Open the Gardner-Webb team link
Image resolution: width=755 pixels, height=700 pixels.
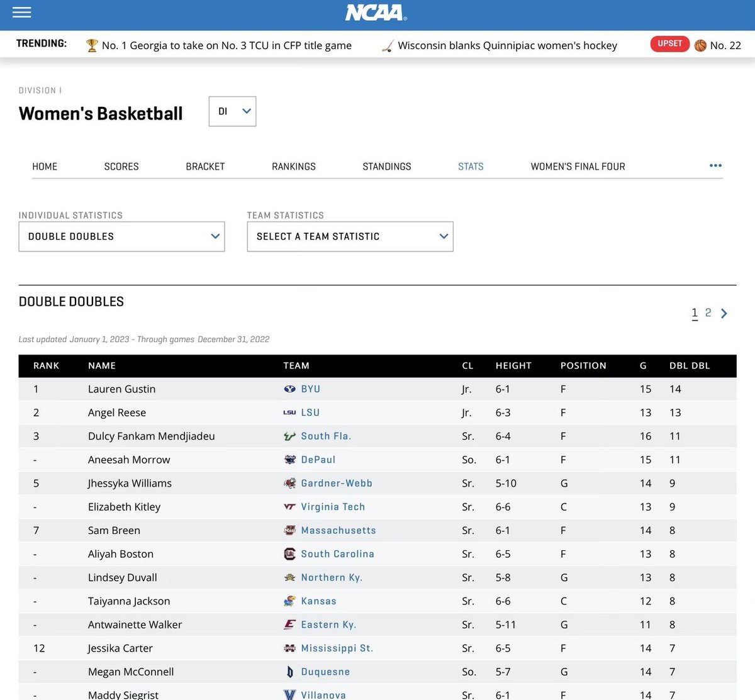click(337, 484)
